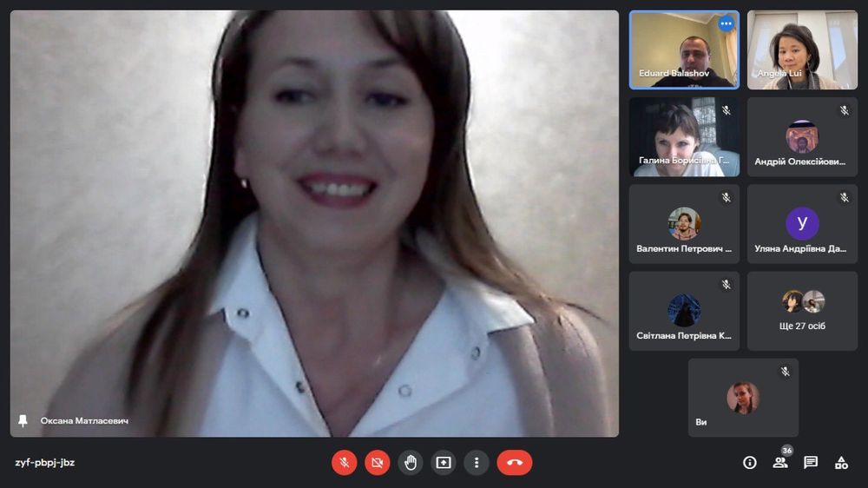Screen dimensions: 868x488
Task: Open the chat panel
Action: (811, 463)
